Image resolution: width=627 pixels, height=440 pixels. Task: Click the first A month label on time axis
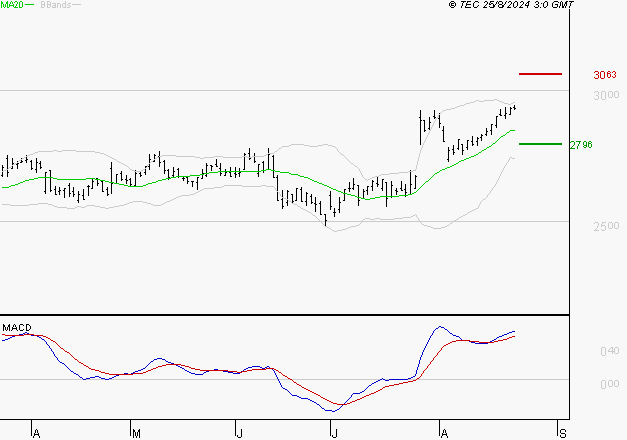point(36,434)
